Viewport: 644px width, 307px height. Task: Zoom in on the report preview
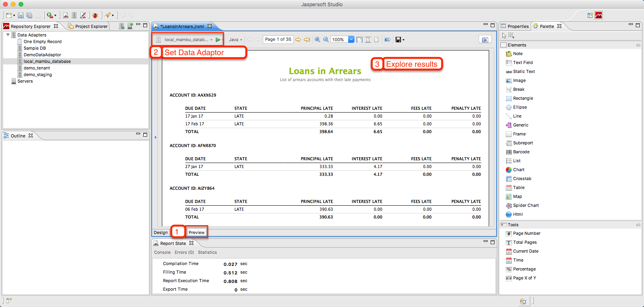click(x=318, y=40)
